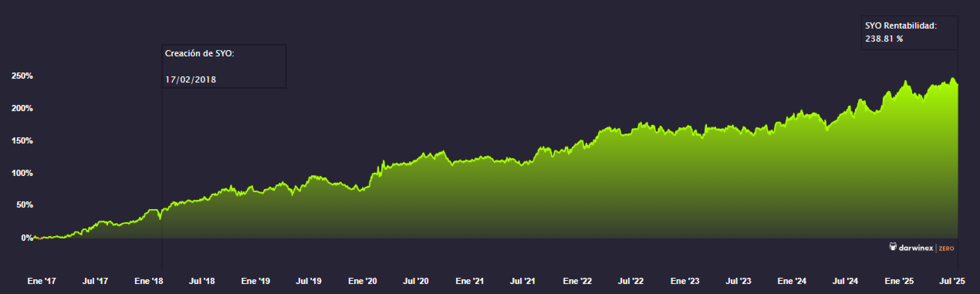Click the "Jul '20" x-axis label
The width and height of the screenshot is (980, 294).
point(416,281)
